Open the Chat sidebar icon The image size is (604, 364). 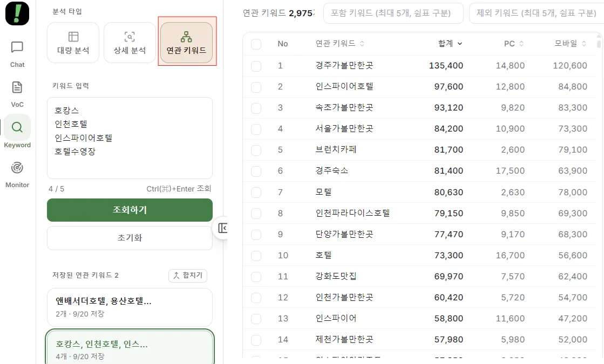point(17,47)
